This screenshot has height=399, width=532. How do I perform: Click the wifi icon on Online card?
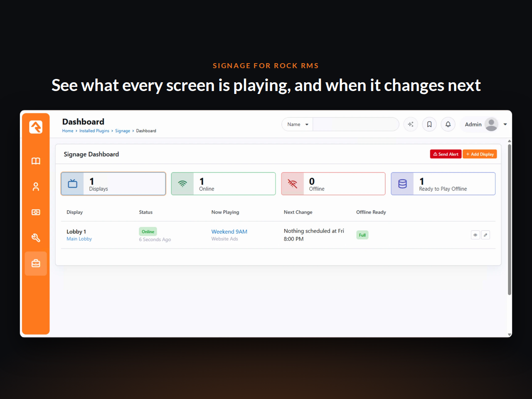tap(182, 184)
